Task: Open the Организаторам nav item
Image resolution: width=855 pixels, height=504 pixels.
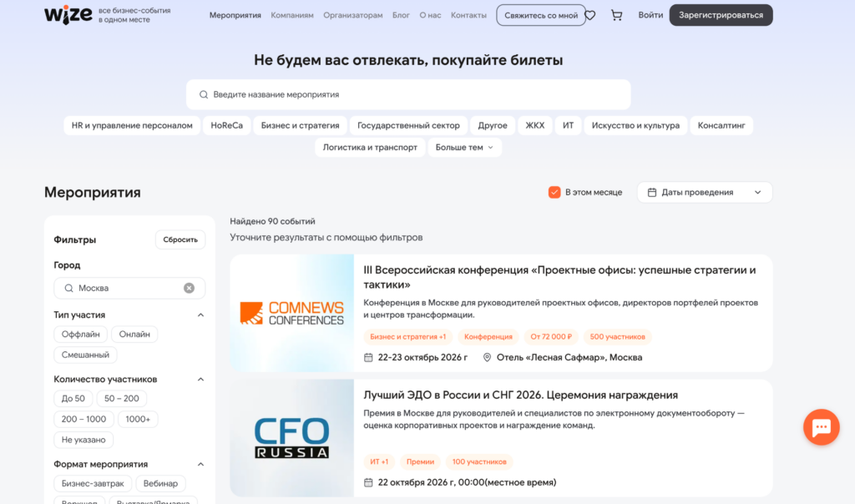Action: click(353, 15)
